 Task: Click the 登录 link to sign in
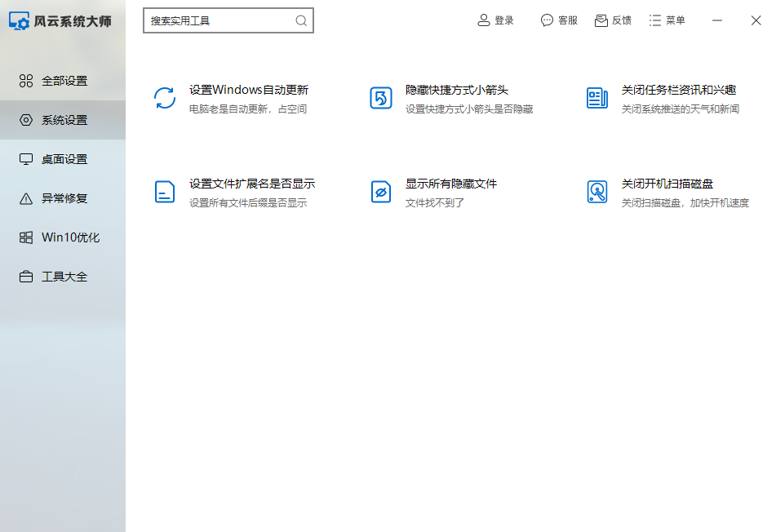495,20
